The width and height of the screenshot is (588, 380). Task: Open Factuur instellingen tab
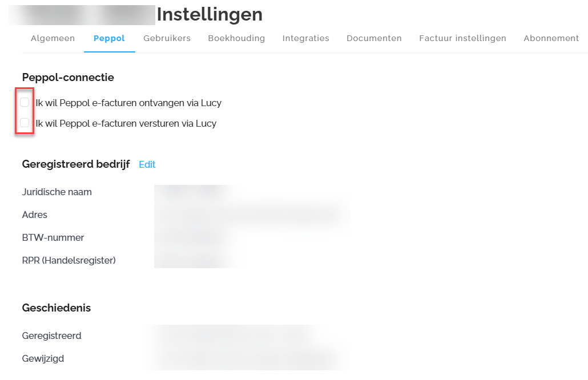pyautogui.click(x=462, y=38)
